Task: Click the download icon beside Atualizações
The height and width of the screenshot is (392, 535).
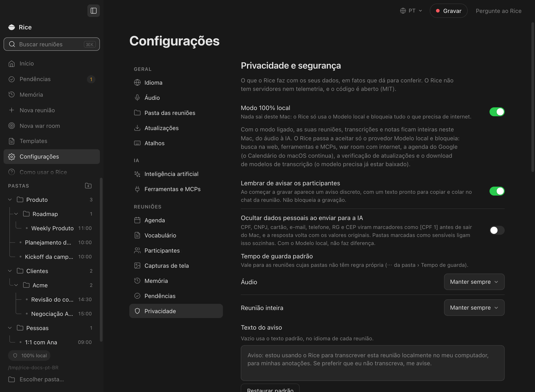Action: click(137, 128)
